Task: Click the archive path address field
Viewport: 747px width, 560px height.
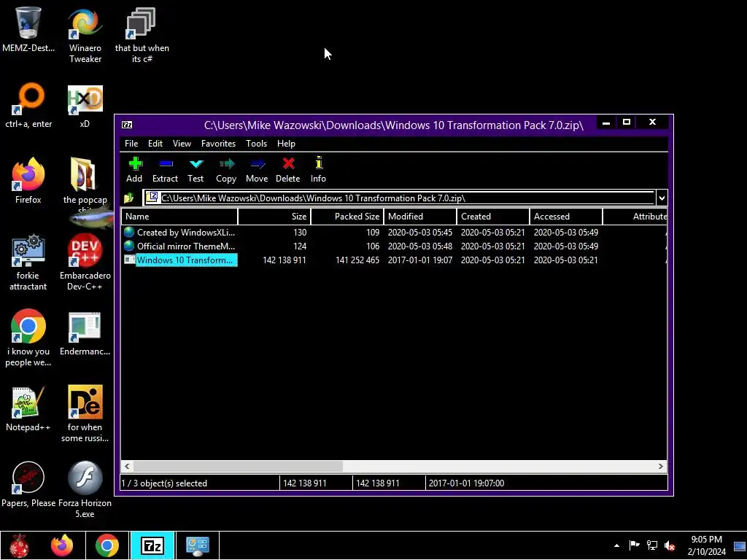Action: pos(399,198)
